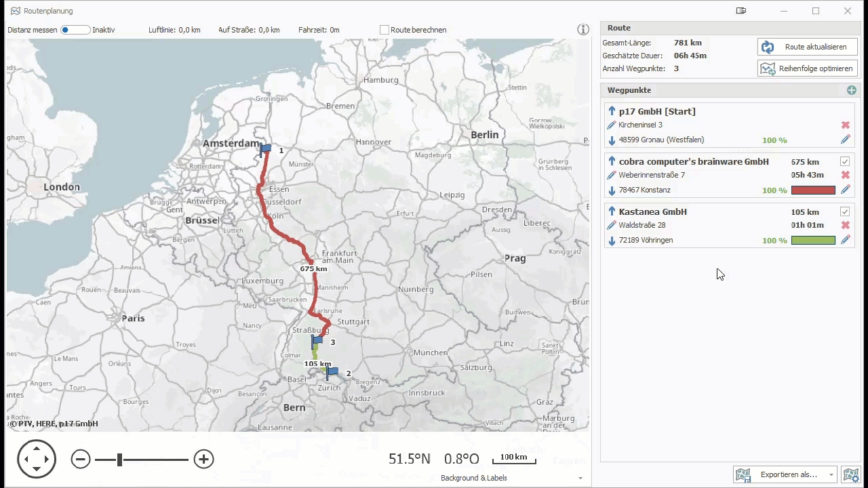Move p17 GmbH waypoint down

612,140
